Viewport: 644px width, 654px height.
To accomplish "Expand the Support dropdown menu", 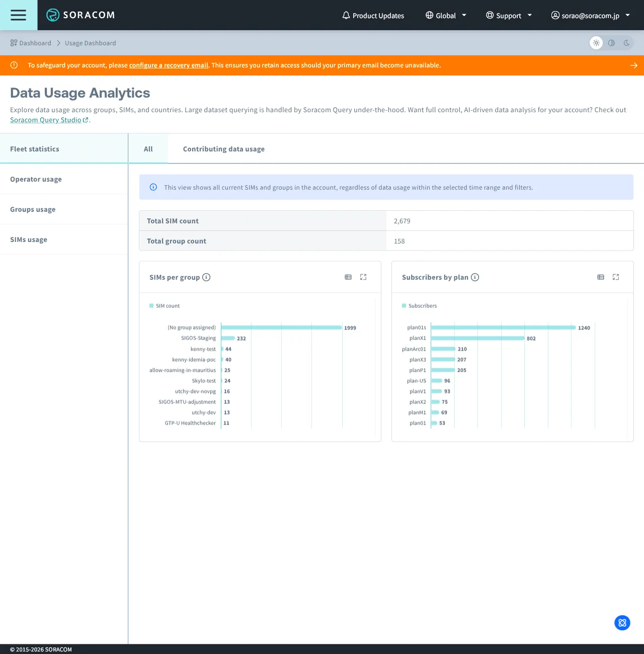I will coord(509,16).
